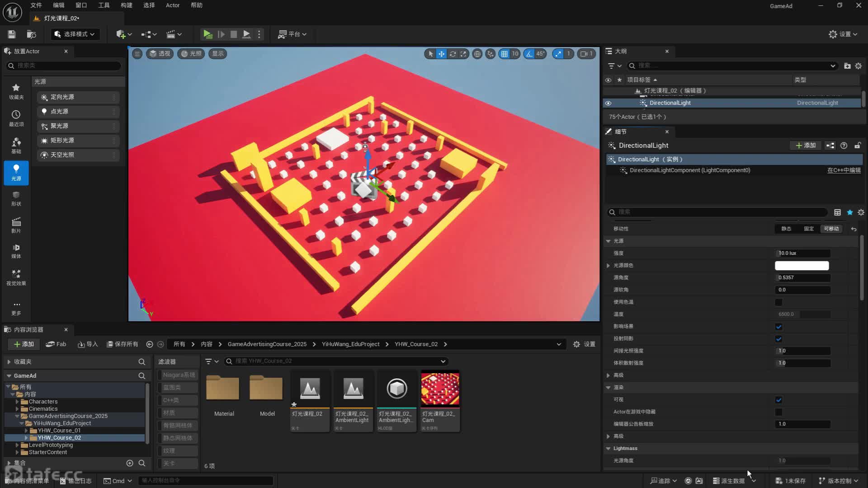Select the rotate transform tool in viewport
Image resolution: width=868 pixels, height=488 pixels.
click(453, 54)
